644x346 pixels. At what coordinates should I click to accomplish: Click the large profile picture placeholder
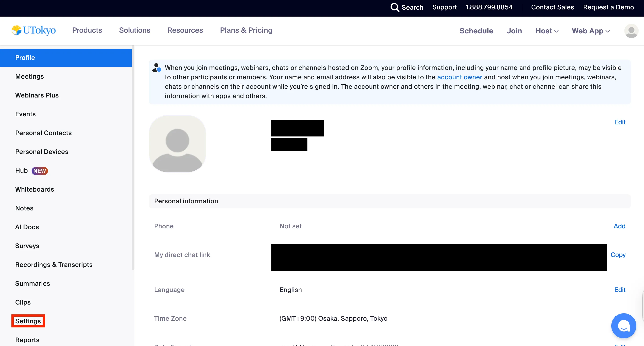click(x=177, y=144)
